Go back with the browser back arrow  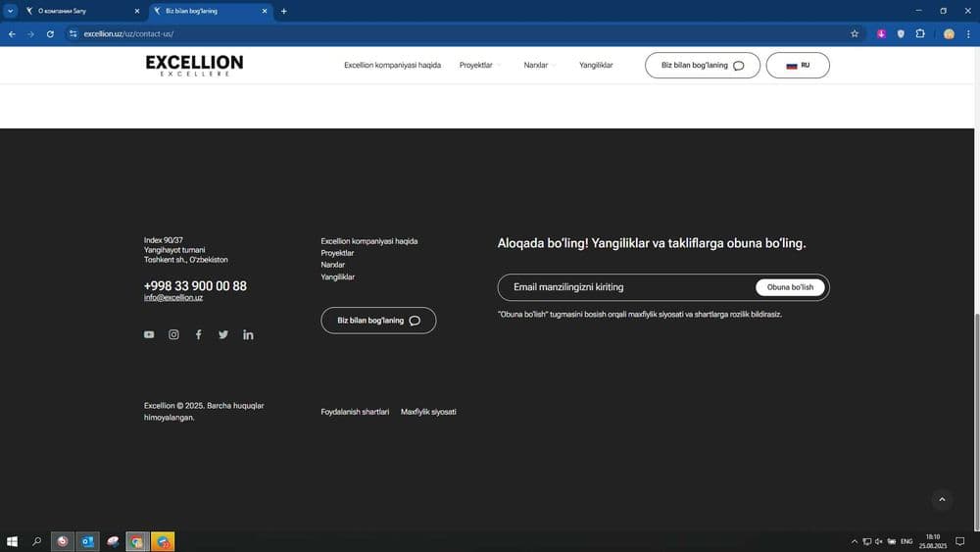12,33
